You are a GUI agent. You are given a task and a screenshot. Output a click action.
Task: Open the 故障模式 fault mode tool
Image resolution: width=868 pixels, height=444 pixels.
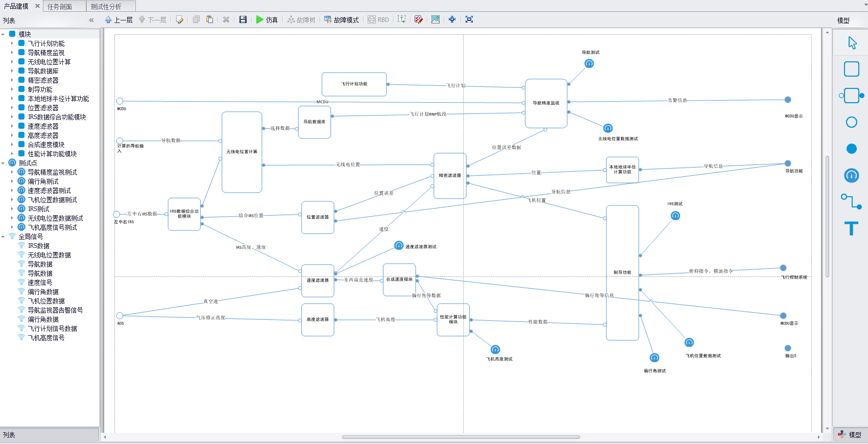pos(341,19)
